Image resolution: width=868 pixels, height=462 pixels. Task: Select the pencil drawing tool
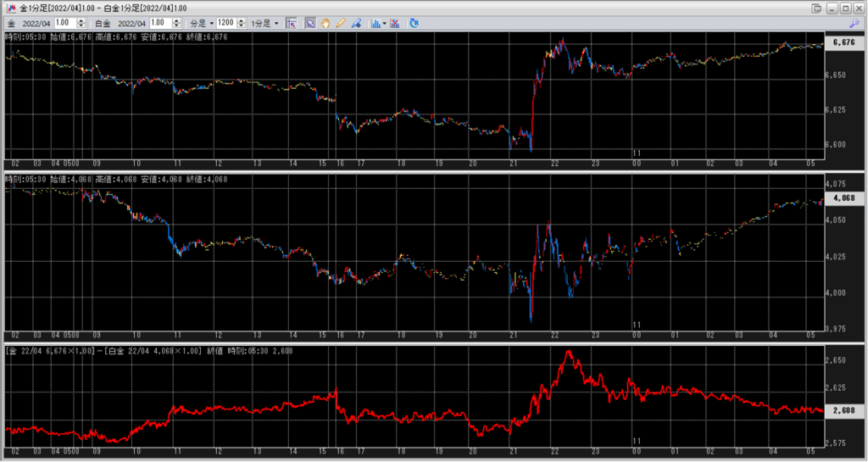tap(341, 23)
